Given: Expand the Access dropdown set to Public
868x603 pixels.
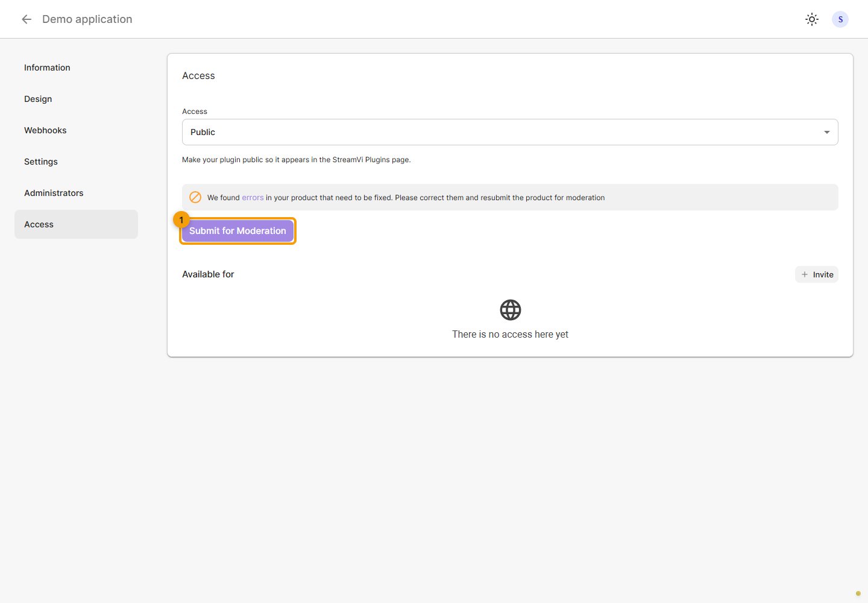Looking at the screenshot, I should point(510,132).
